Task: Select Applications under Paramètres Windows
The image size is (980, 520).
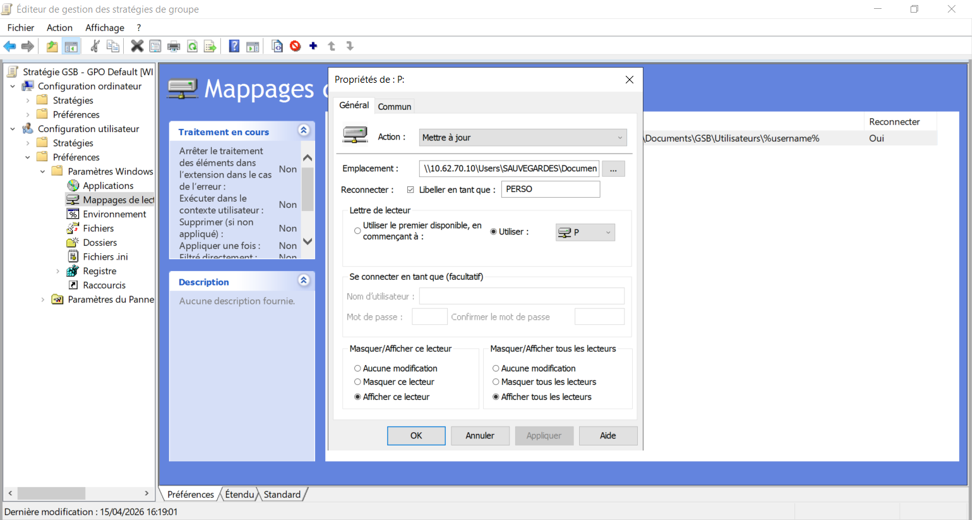Action: pyautogui.click(x=108, y=186)
